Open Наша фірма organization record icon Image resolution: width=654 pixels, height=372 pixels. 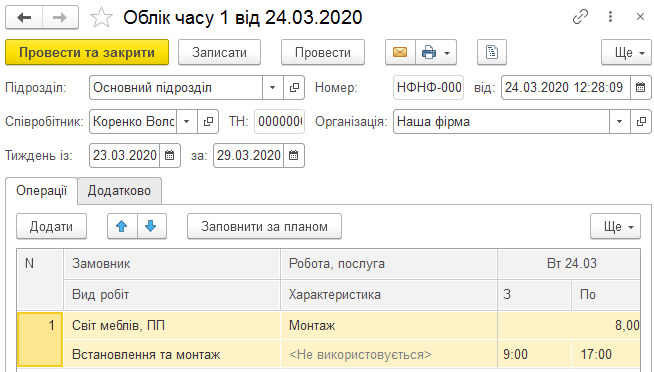click(x=641, y=121)
